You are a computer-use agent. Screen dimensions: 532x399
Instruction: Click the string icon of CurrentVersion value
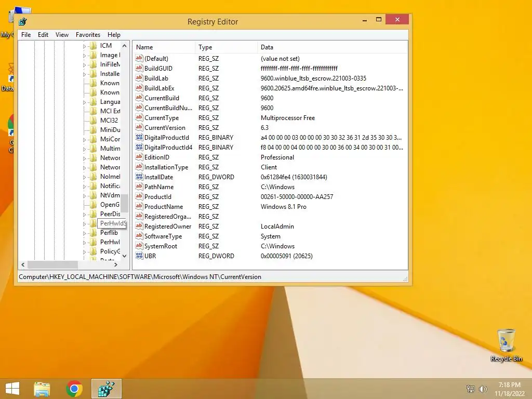(139, 128)
